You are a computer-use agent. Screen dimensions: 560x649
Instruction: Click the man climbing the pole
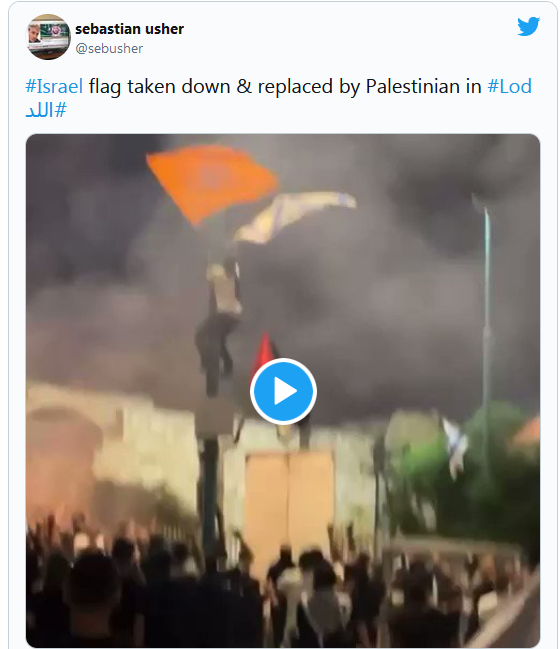[x=219, y=323]
